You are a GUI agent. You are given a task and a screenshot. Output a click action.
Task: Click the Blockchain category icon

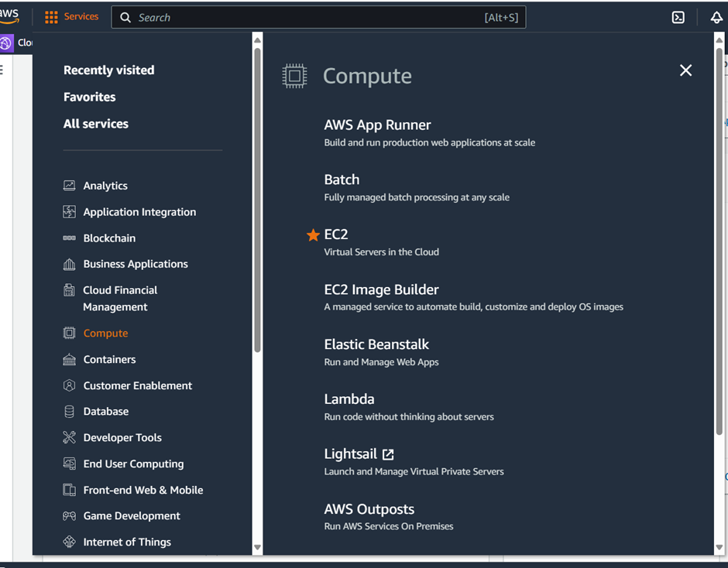[70, 238]
